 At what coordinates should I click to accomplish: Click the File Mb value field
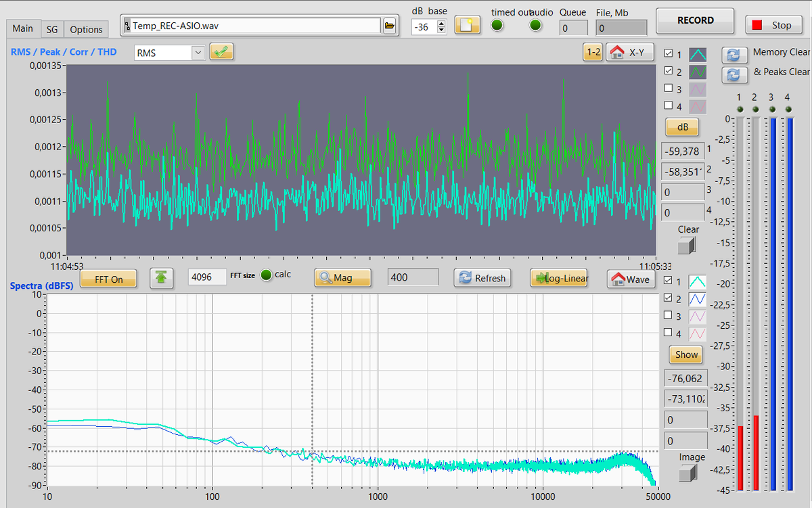[x=621, y=28]
